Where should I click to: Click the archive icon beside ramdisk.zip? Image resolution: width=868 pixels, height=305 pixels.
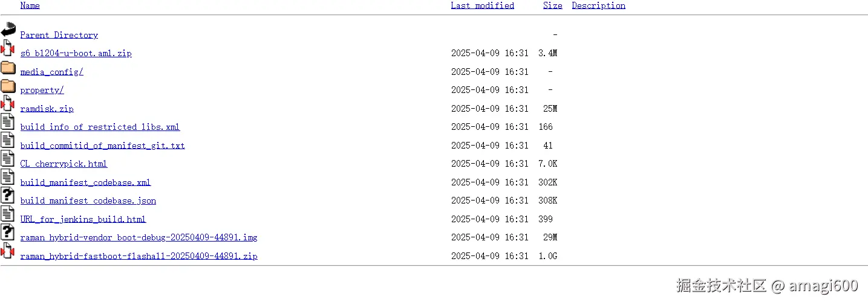click(8, 104)
